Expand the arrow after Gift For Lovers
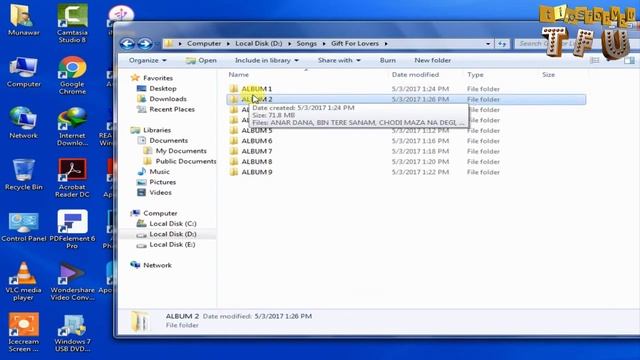This screenshot has height=360, width=640. [x=386, y=44]
